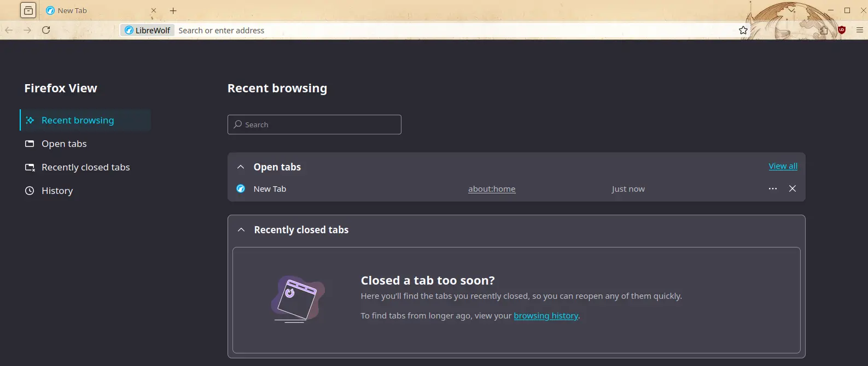Viewport: 868px width, 366px height.
Task: Focus the Recent browsing Search field
Action: [314, 125]
